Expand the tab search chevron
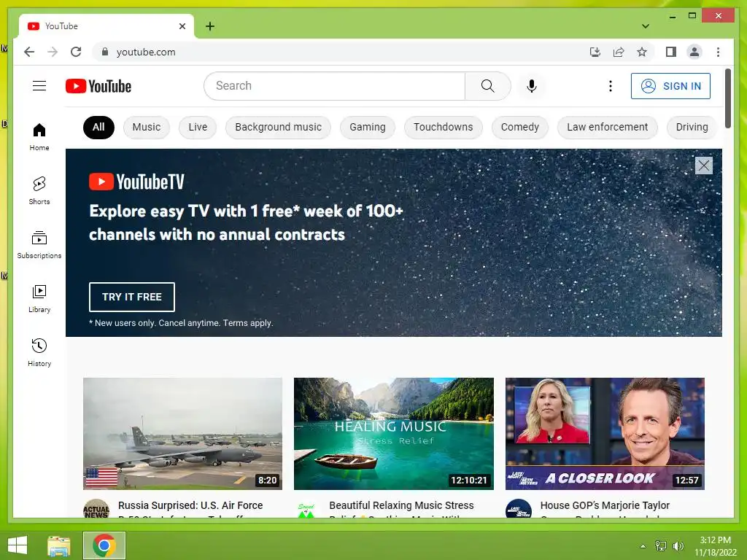This screenshot has width=747, height=560. click(646, 26)
